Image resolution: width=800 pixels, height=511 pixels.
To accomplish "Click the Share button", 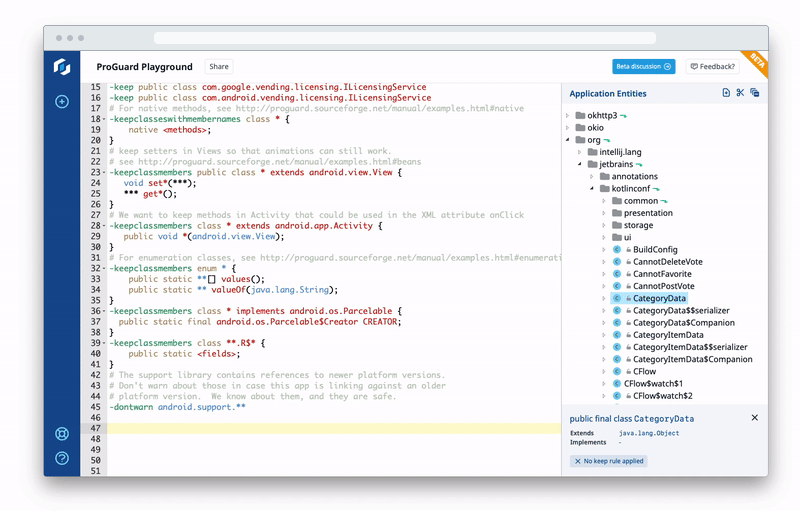I will [219, 66].
